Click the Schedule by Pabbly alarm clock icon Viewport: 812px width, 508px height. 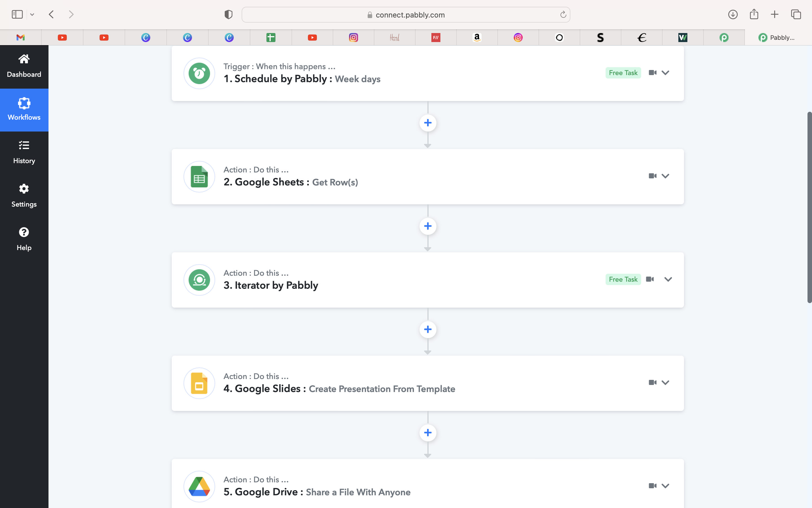click(199, 73)
